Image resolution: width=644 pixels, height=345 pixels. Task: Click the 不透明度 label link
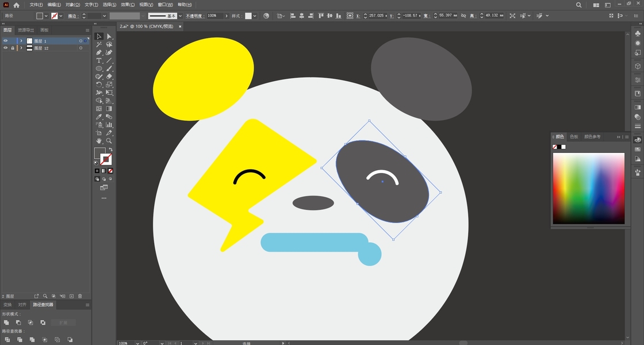tap(195, 16)
